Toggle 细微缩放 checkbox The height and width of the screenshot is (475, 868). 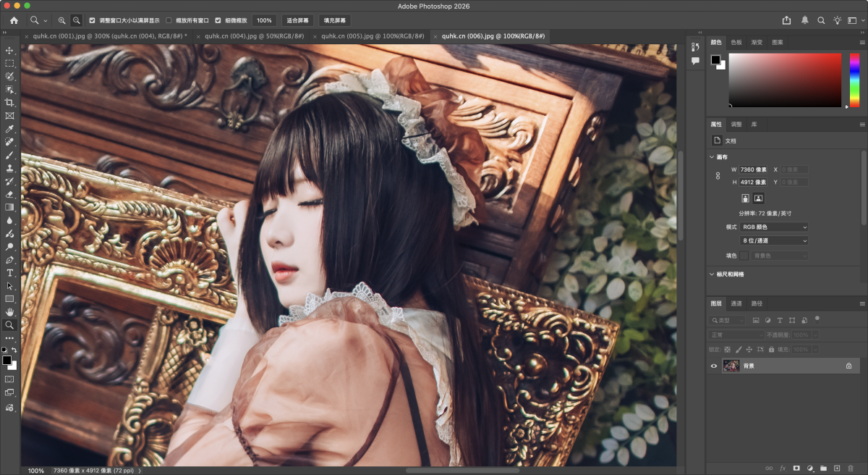point(218,20)
